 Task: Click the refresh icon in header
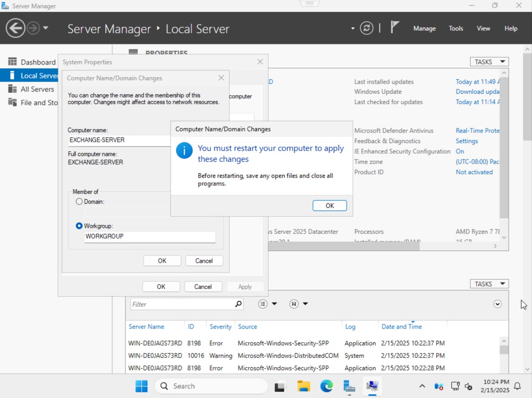point(366,28)
